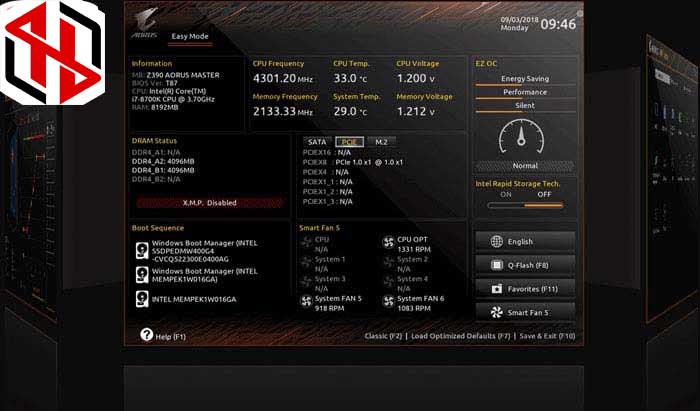
Task: Click the PCIEX4 : N/A row
Action: tap(325, 172)
